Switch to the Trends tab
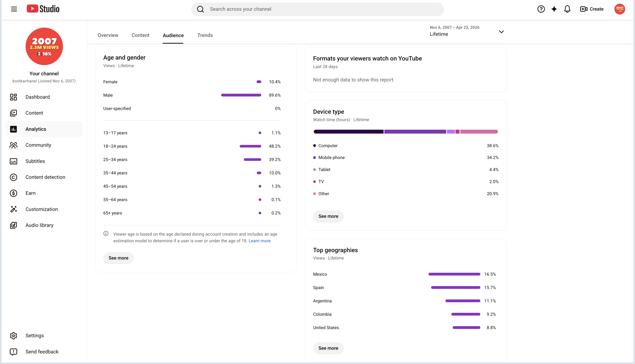This screenshot has height=364, width=635. (x=205, y=35)
